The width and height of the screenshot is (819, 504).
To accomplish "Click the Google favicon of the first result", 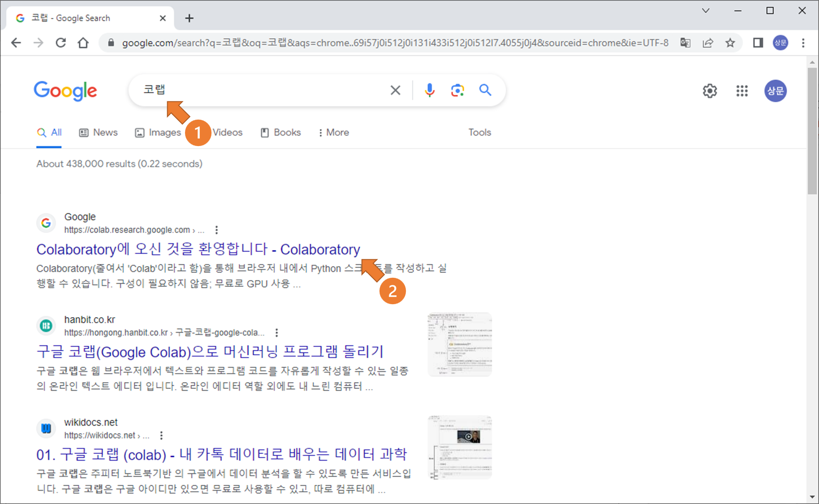I will (46, 223).
